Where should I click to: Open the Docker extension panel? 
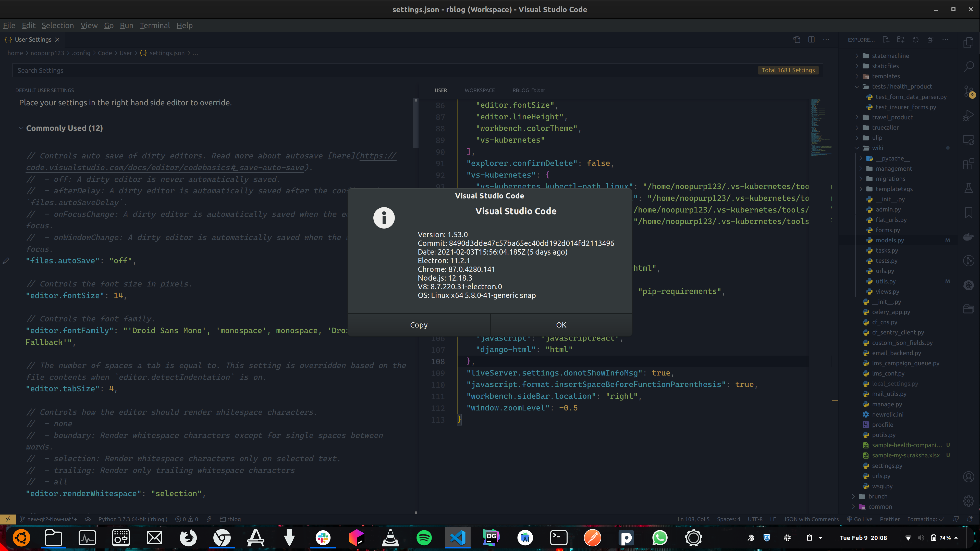[x=968, y=236]
